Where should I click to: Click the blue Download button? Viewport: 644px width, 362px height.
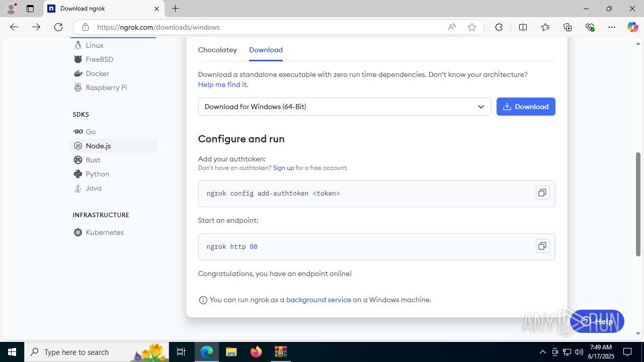(x=526, y=107)
